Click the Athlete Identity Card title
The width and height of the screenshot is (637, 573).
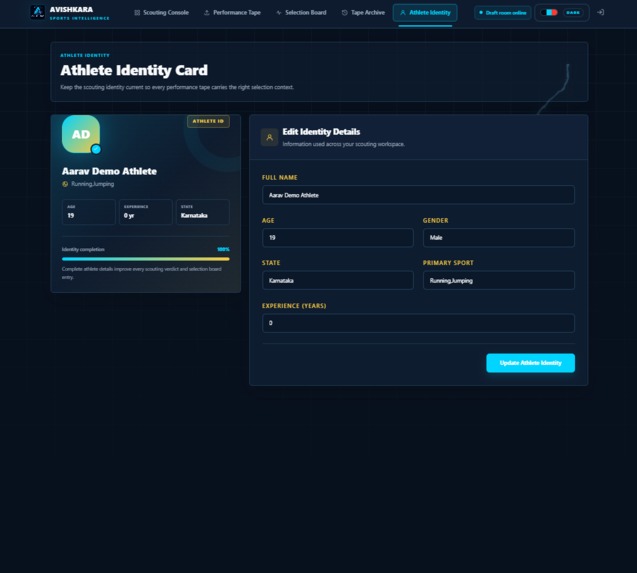[134, 70]
